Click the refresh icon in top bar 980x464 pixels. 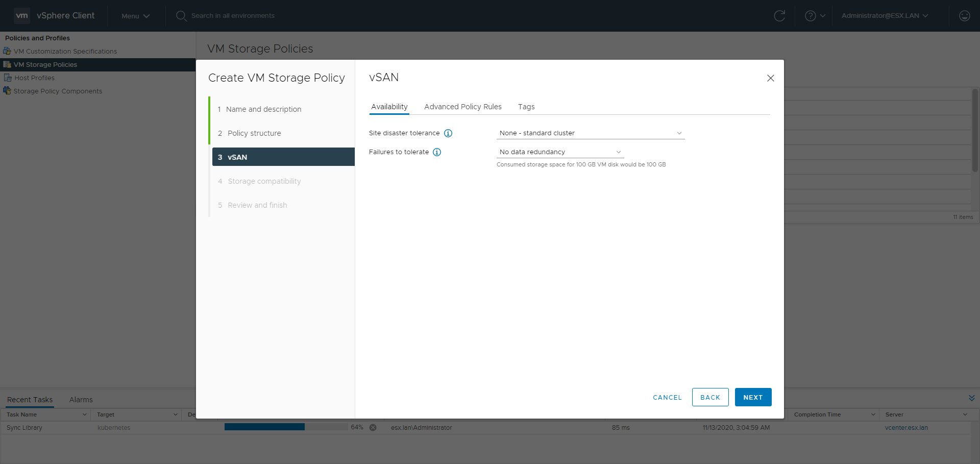(779, 16)
